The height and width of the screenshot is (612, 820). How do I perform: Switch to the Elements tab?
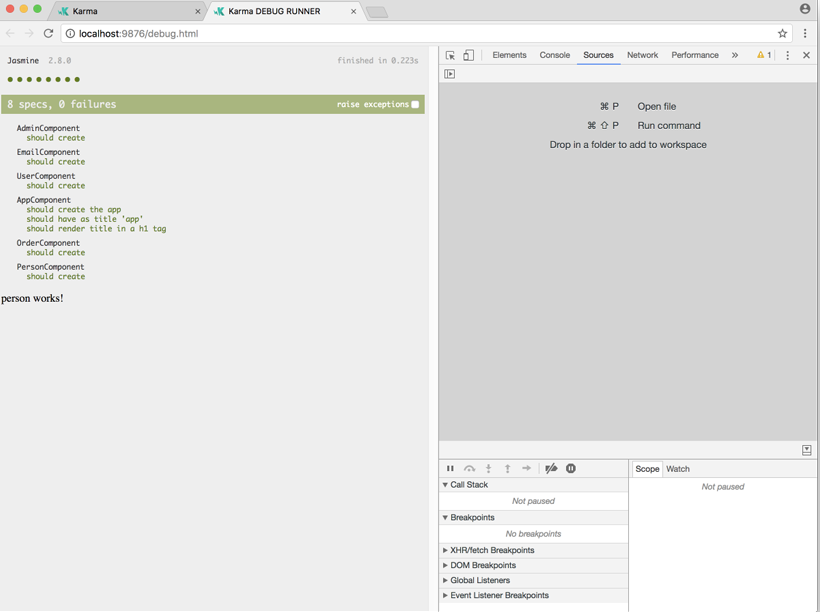[x=509, y=55]
